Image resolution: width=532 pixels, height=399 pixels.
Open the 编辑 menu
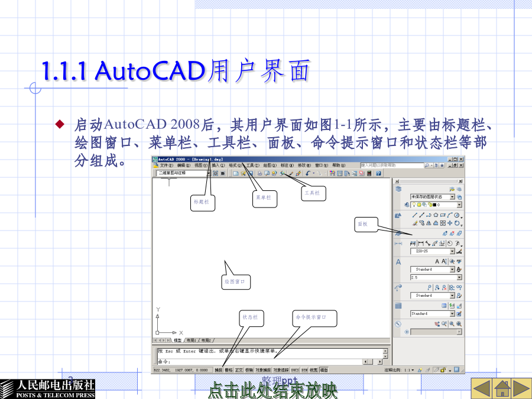184,166
